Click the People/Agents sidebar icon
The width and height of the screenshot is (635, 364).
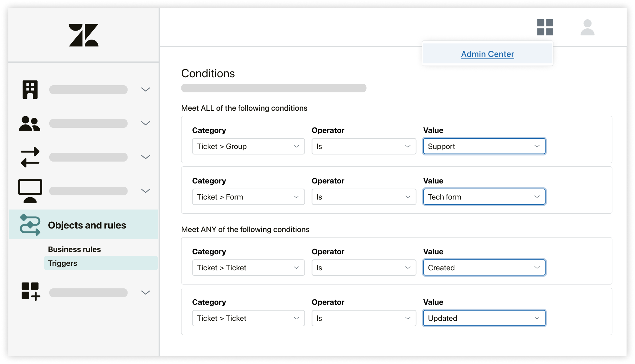coord(29,123)
